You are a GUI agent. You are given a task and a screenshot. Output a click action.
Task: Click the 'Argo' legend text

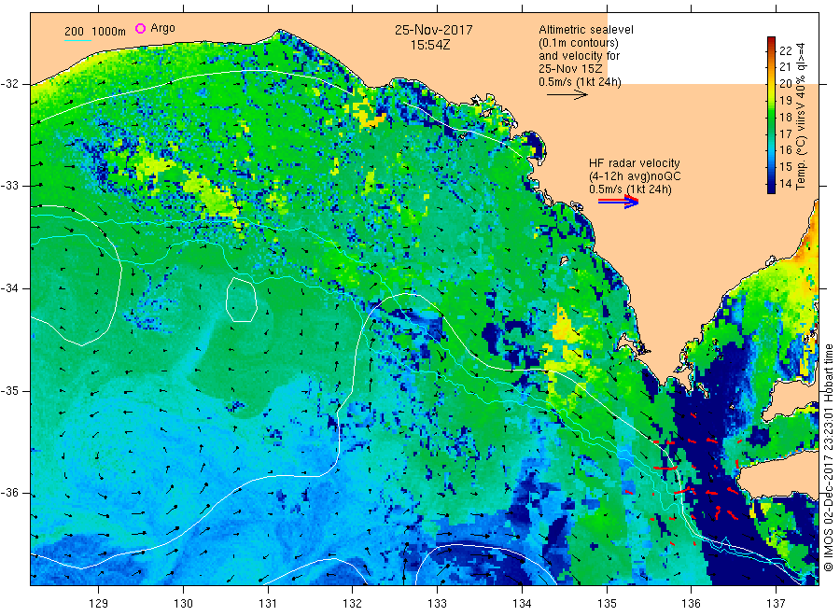(x=162, y=28)
